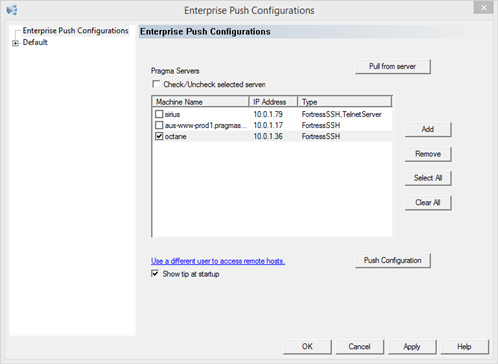Sort by Machine Name column header
The image size is (498, 364).
tap(201, 102)
